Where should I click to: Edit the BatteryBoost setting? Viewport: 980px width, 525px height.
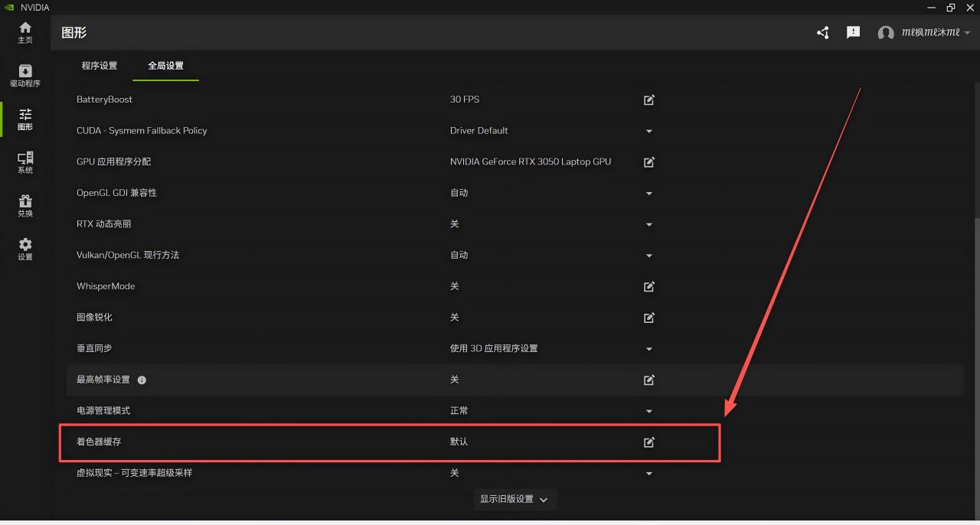tap(649, 99)
